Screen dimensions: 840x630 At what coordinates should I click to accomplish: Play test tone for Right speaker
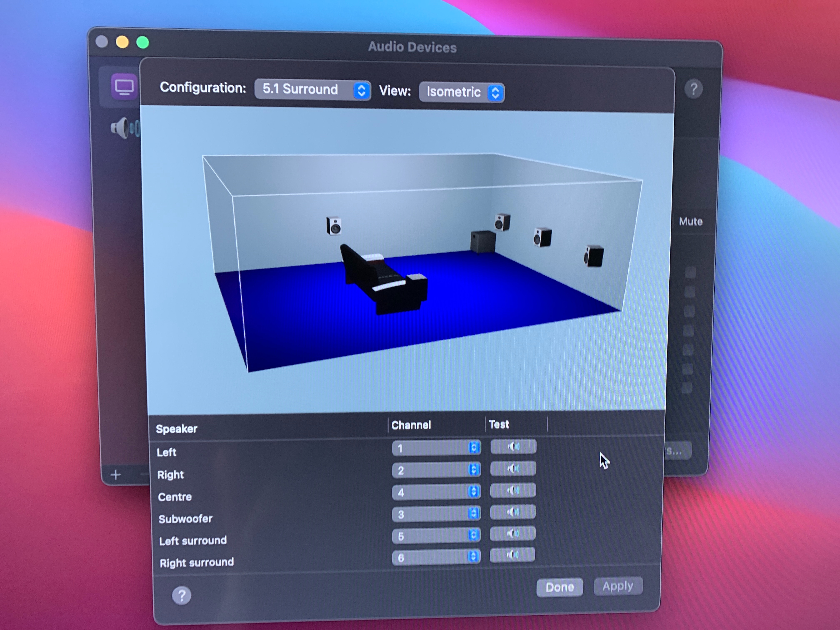pyautogui.click(x=513, y=469)
